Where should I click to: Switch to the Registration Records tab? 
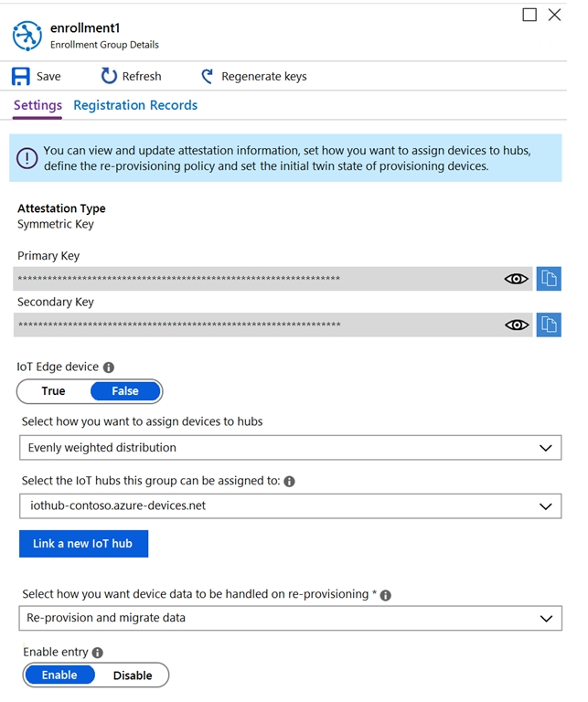135,105
